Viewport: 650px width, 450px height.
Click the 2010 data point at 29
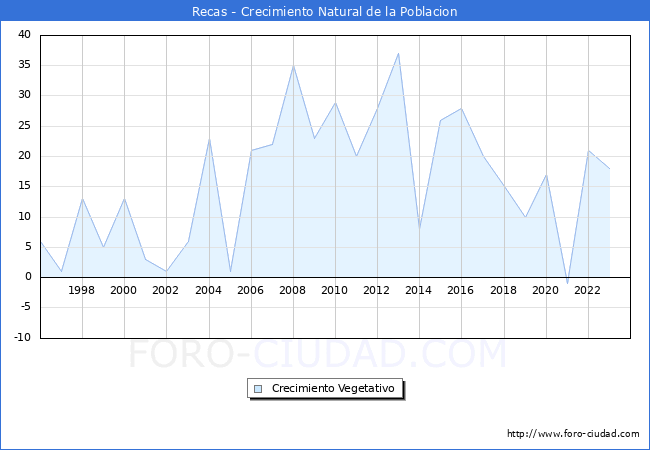click(335, 102)
